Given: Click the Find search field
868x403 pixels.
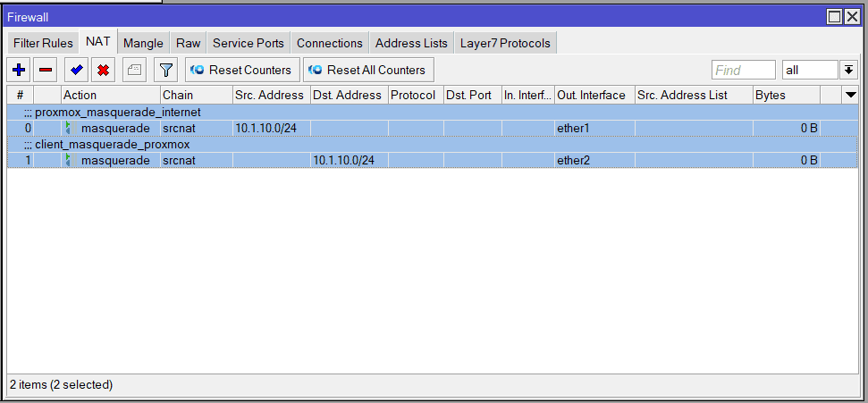Looking at the screenshot, I should click(x=743, y=70).
